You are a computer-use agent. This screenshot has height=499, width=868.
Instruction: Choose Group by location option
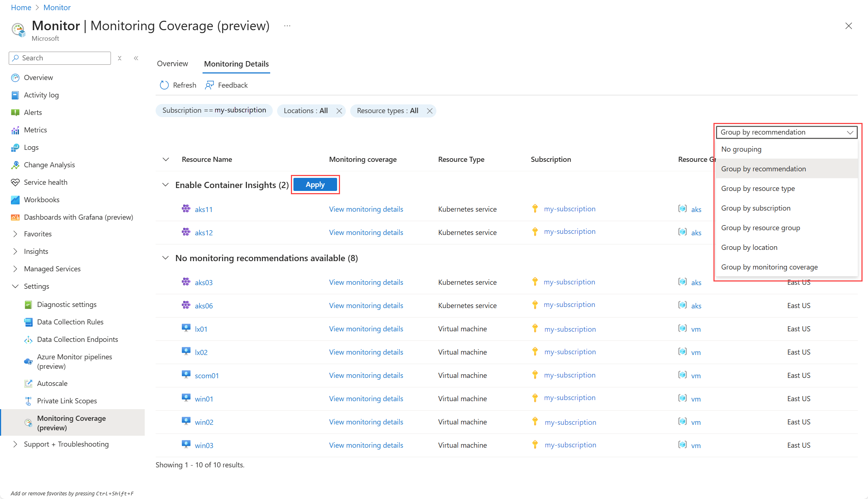pos(749,247)
